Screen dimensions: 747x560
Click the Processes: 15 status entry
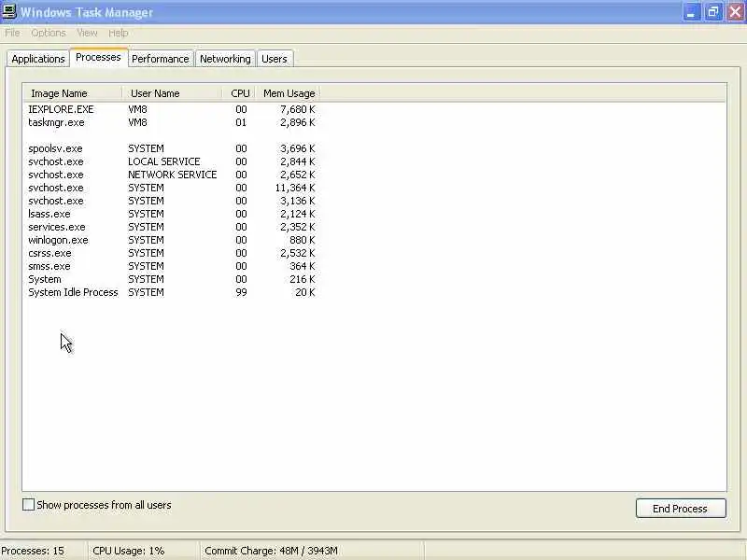pyautogui.click(x=33, y=551)
